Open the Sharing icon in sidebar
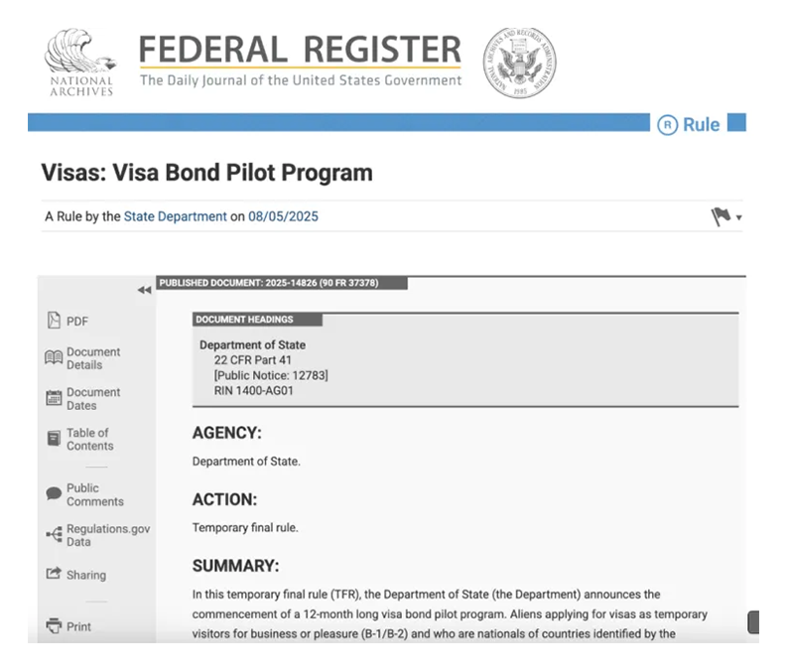This screenshot has width=788, height=672. tap(54, 575)
